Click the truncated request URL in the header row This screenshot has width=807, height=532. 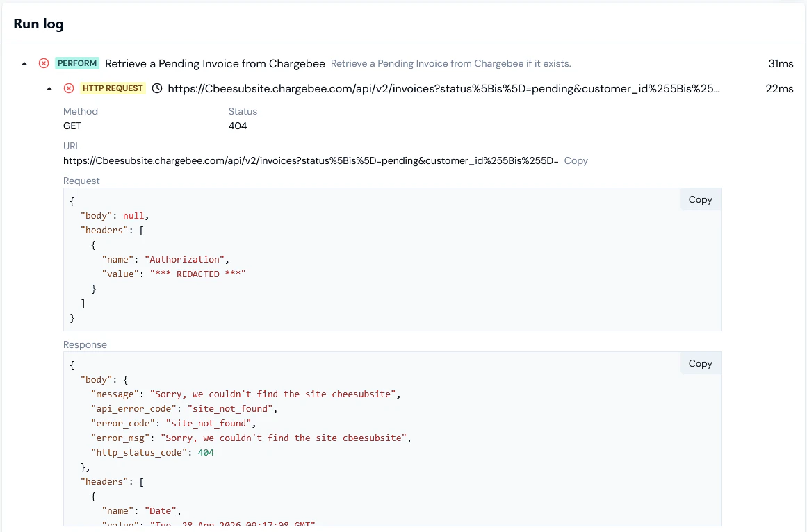tap(443, 88)
